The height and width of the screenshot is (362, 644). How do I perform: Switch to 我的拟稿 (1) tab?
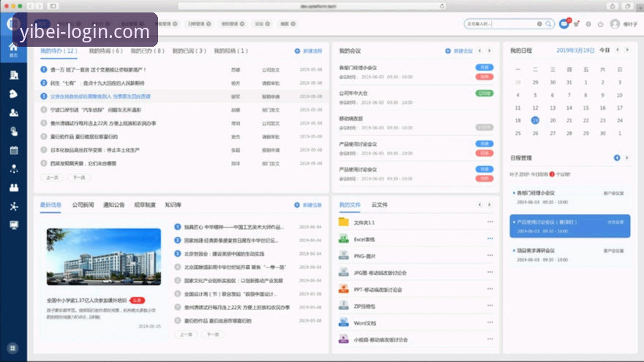tap(231, 51)
